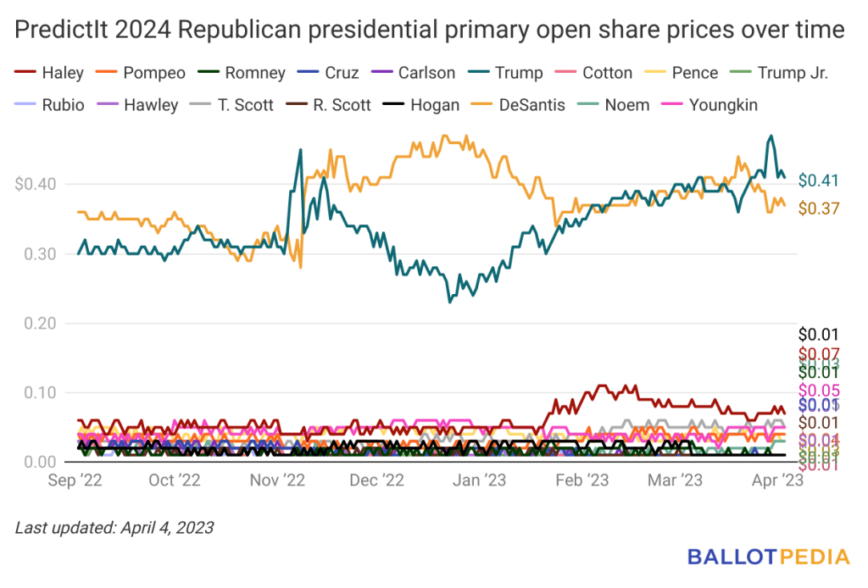Toggle the T. Scott legend entry
868x588 pixels.
[231, 105]
